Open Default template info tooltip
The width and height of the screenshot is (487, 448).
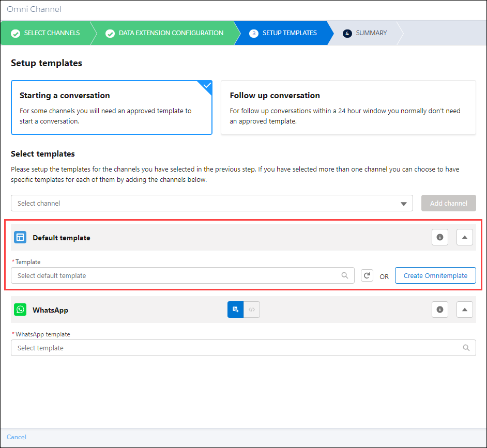[440, 237]
